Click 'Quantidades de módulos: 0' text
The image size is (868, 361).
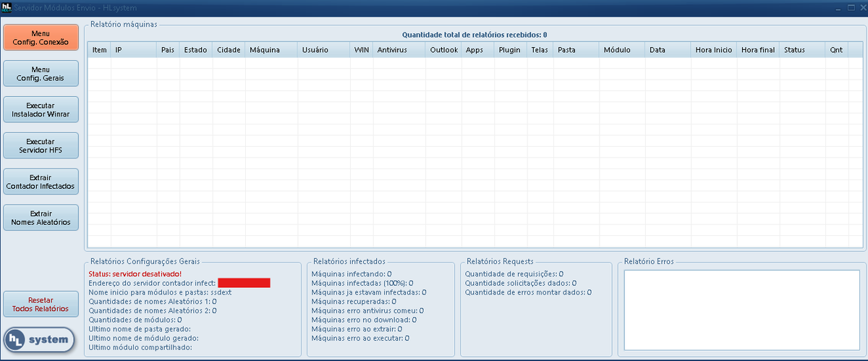pos(135,319)
